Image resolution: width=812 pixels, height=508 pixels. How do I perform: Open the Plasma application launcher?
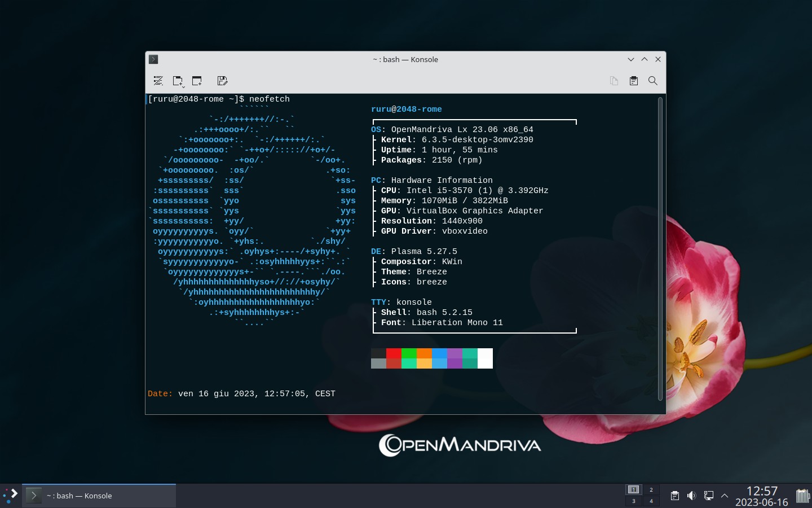click(11, 496)
